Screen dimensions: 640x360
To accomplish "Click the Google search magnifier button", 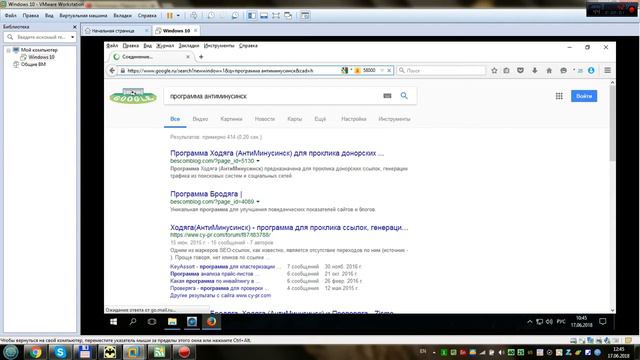I will pos(404,96).
